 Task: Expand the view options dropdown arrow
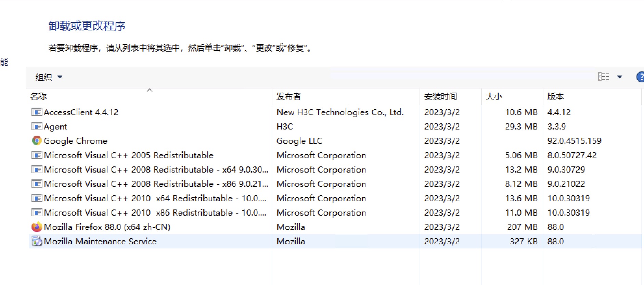tap(619, 77)
